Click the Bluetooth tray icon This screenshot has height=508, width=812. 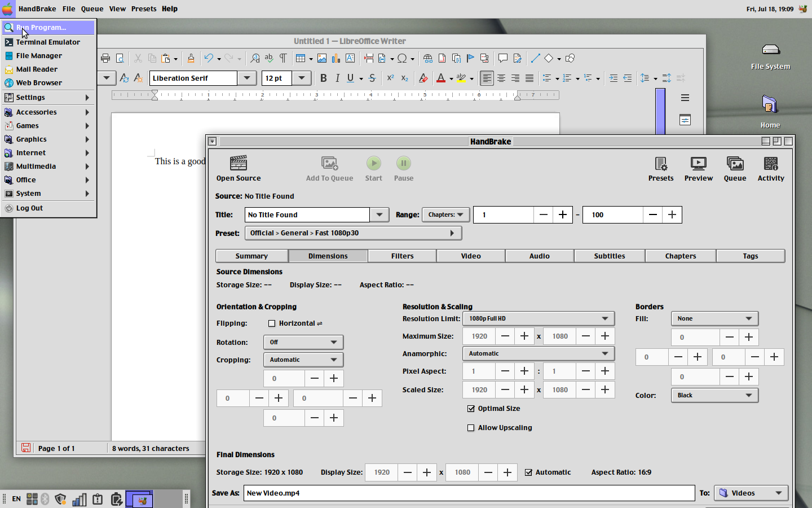pyautogui.click(x=45, y=499)
